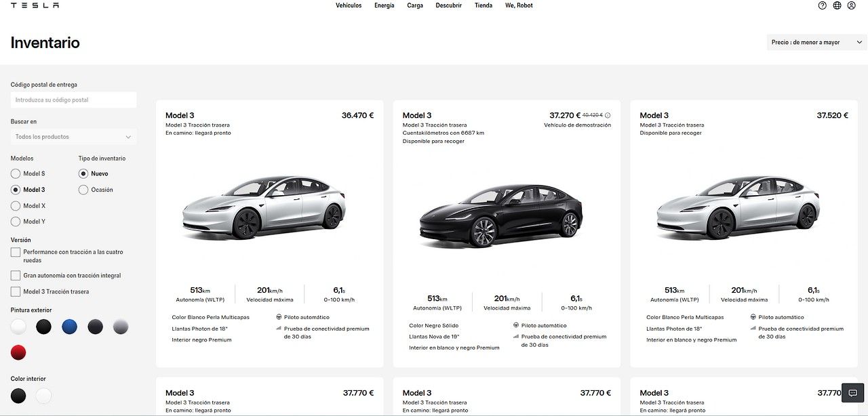Open the We, Robot menu item

[519, 5]
